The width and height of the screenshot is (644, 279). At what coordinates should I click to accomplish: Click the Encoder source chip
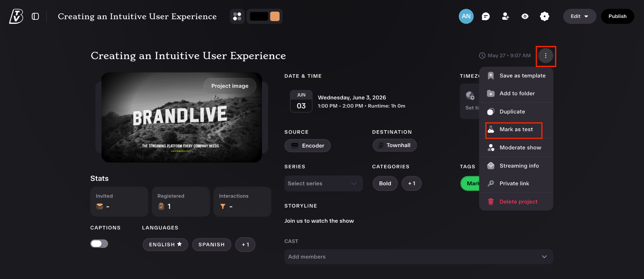[308, 146]
